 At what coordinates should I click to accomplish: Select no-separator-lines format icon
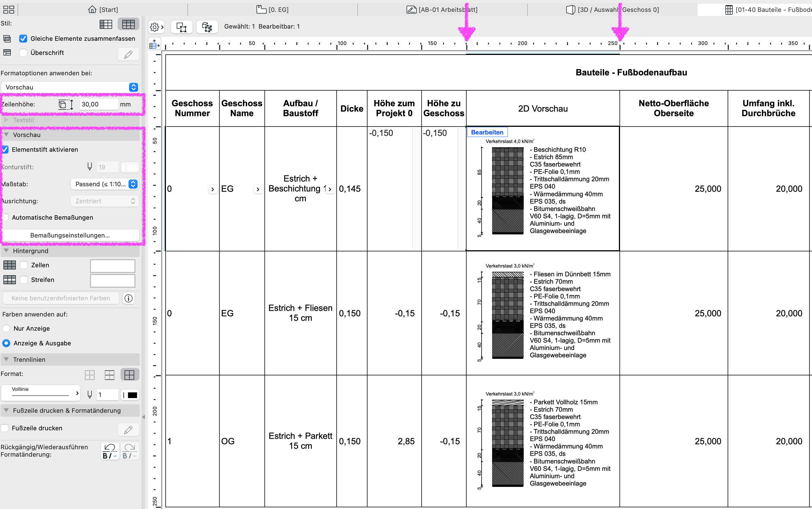tap(89, 375)
